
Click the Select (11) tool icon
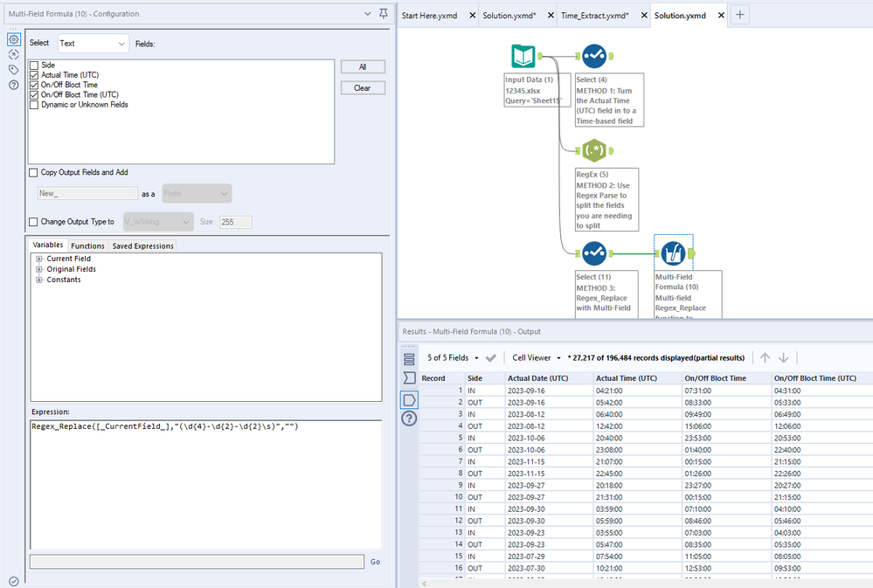tap(594, 253)
